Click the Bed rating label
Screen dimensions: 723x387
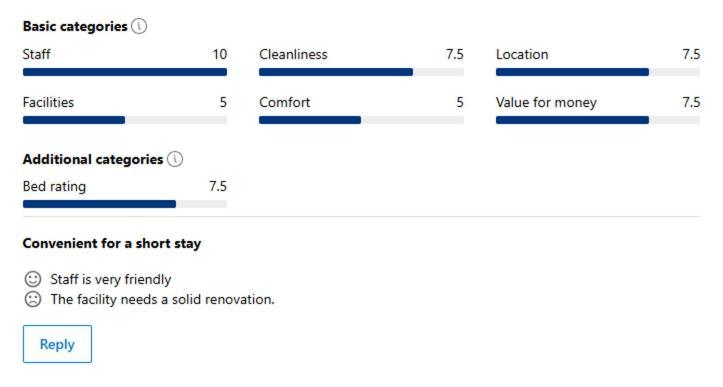[54, 186]
